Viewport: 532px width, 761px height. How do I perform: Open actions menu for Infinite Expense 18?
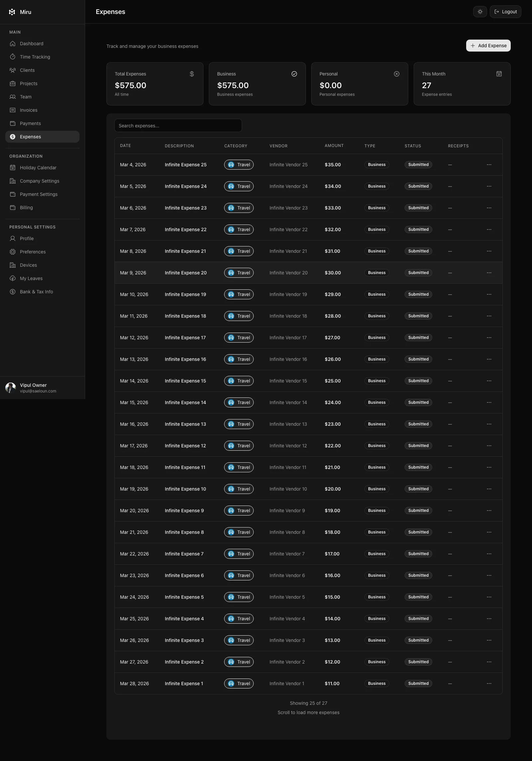(x=489, y=316)
